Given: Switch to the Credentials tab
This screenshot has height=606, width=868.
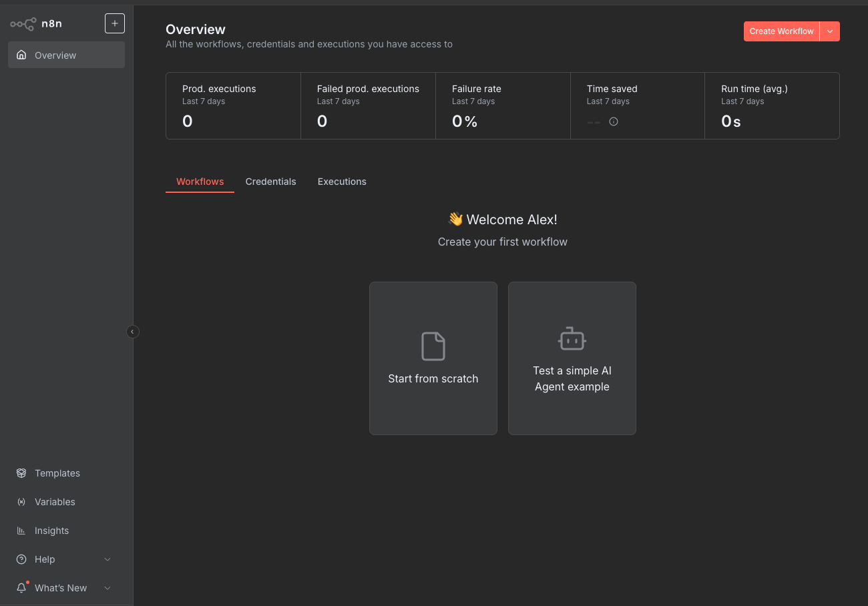Looking at the screenshot, I should pyautogui.click(x=270, y=182).
